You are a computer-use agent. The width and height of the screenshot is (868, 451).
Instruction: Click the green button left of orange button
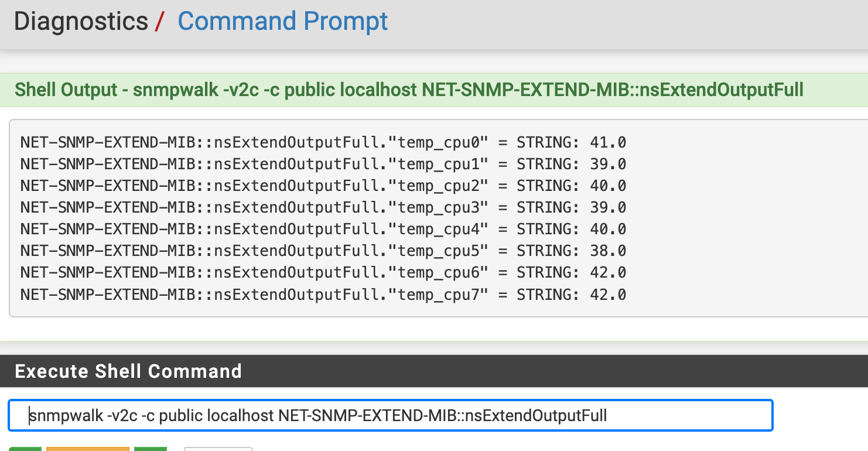[25, 449]
